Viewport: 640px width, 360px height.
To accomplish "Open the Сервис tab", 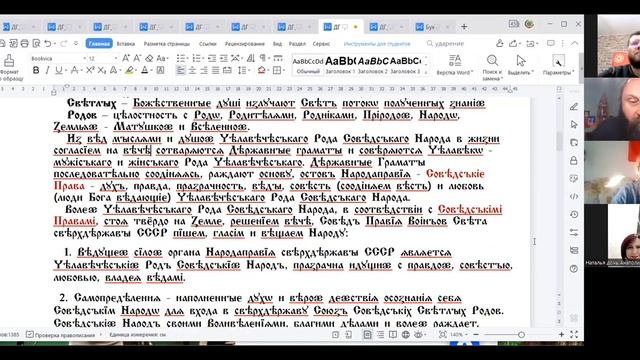I will point(321,43).
